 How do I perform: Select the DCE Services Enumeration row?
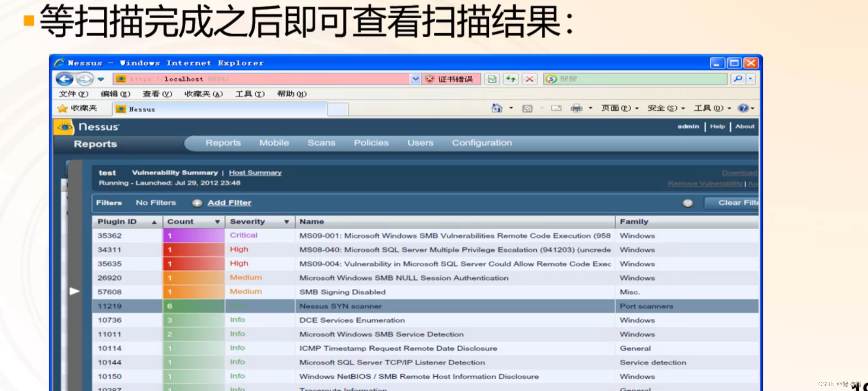click(x=425, y=320)
